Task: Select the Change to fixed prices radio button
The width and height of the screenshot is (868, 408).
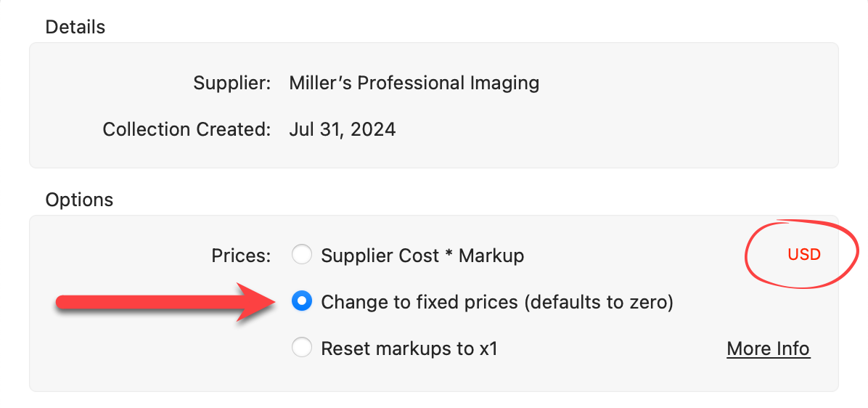Action: 302,302
